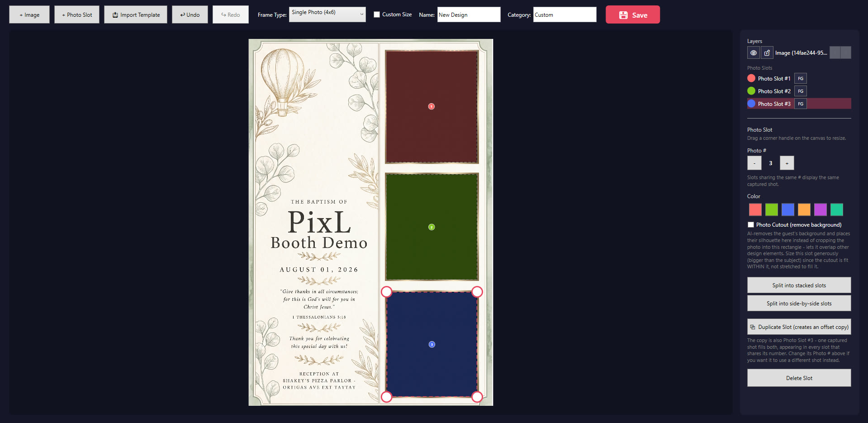
Task: Add a new photo slot
Action: coord(77,14)
